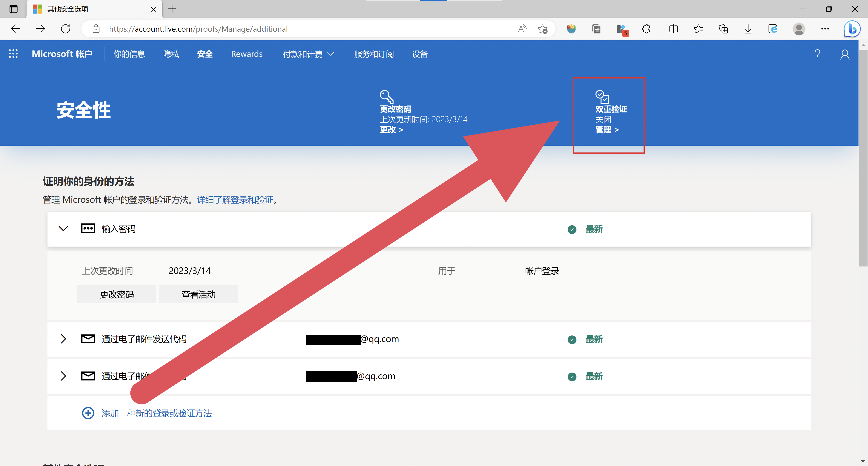Viewport: 868px width, 466px height.
Task: Open 添加一种新的登录或验证方法 link
Action: [x=156, y=413]
